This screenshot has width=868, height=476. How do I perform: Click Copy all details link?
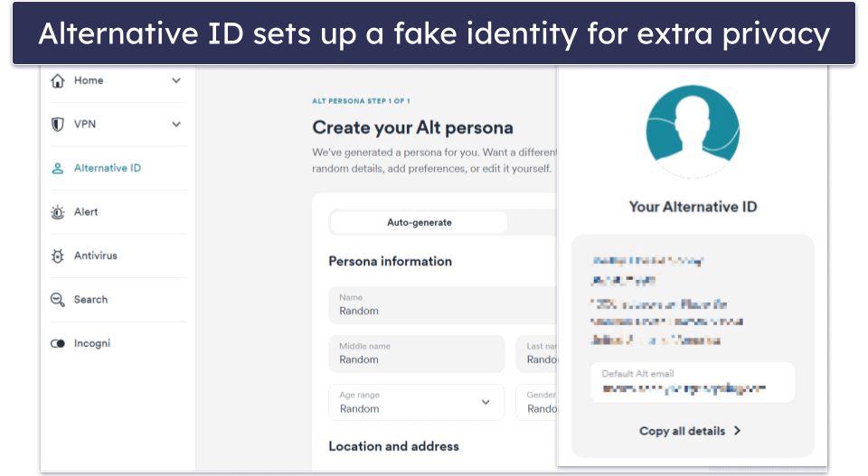pos(682,431)
